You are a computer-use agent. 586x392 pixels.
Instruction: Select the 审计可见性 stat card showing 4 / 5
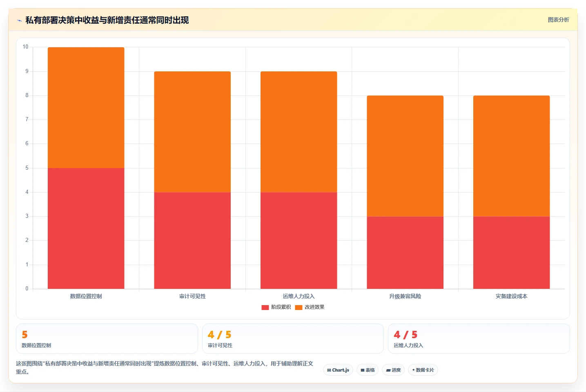pyautogui.click(x=293, y=339)
